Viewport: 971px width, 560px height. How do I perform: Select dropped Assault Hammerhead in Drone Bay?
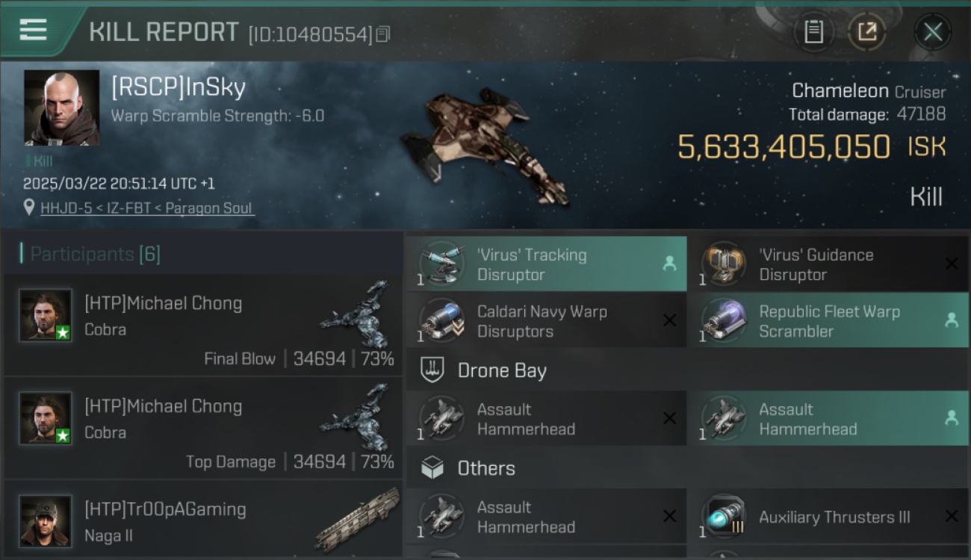tap(828, 419)
